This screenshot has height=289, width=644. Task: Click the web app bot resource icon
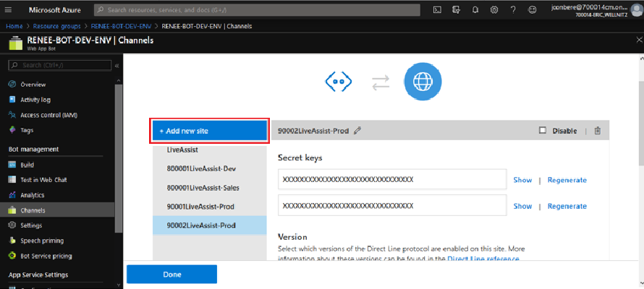(x=16, y=43)
